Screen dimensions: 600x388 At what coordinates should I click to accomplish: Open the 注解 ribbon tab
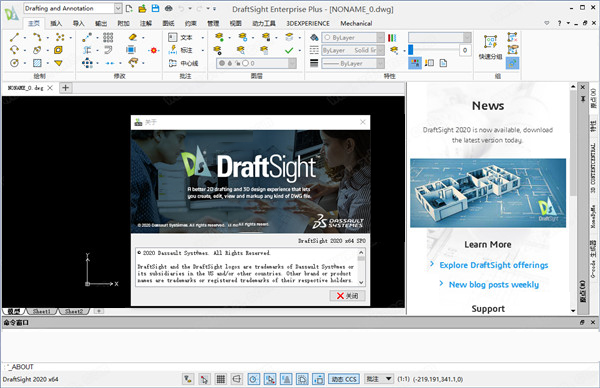pos(146,23)
